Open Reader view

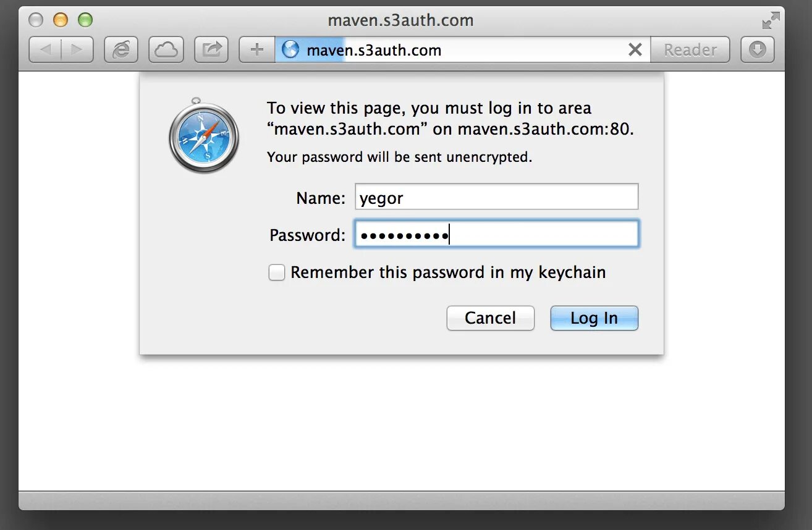click(x=690, y=49)
